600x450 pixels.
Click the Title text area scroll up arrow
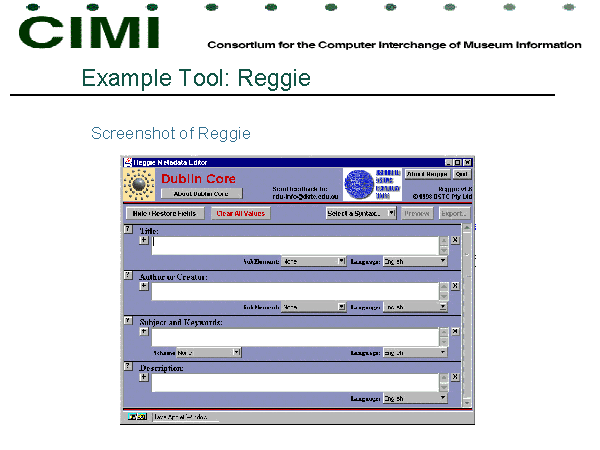tap(443, 241)
